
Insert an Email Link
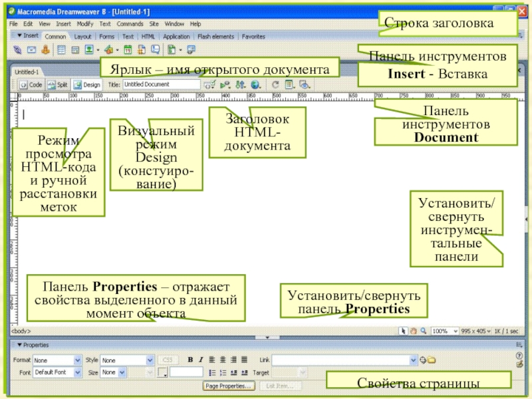[x=31, y=50]
